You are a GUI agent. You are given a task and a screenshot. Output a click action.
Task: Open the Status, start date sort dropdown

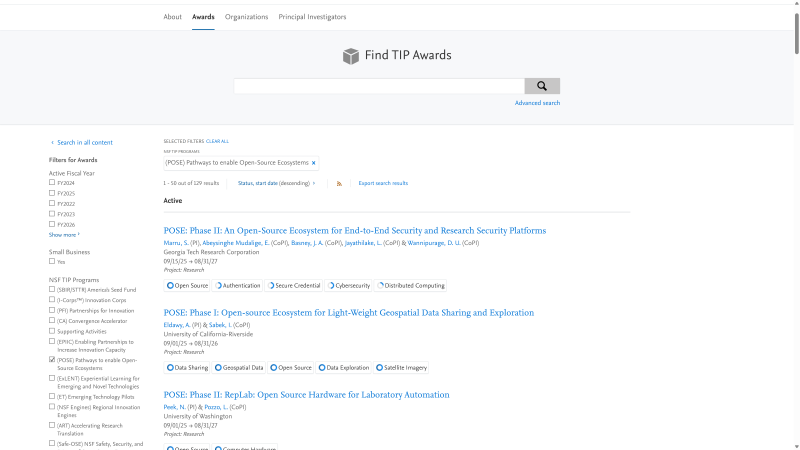click(x=276, y=184)
